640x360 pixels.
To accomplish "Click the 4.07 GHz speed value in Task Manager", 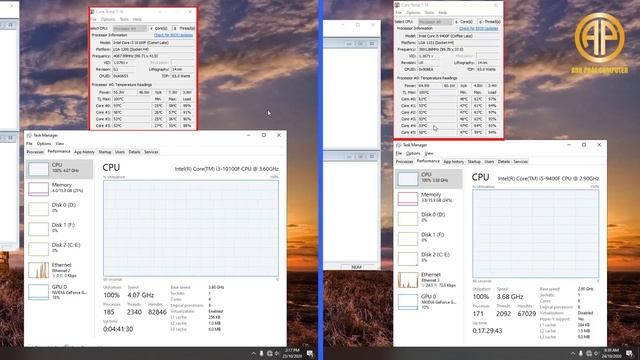I will pyautogui.click(x=141, y=295).
